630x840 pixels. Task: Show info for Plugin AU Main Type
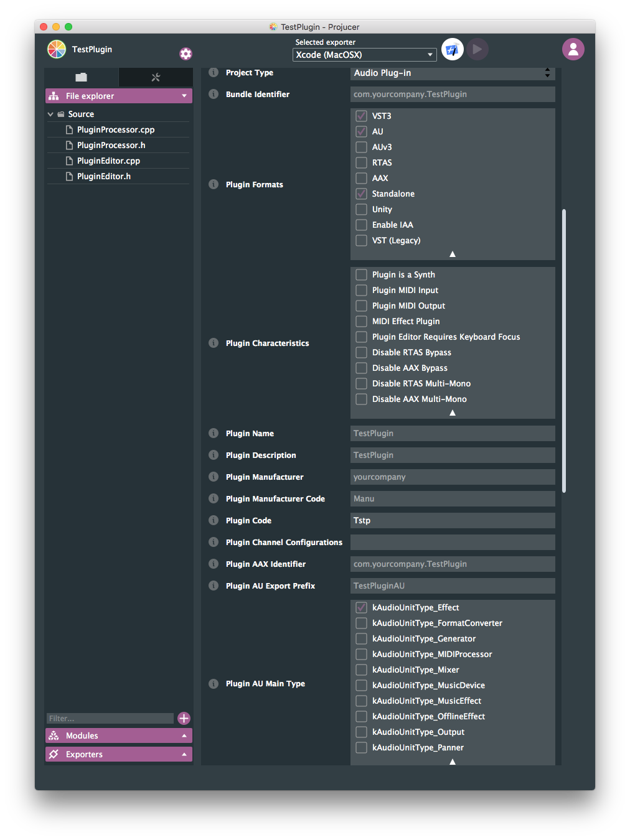(x=214, y=683)
